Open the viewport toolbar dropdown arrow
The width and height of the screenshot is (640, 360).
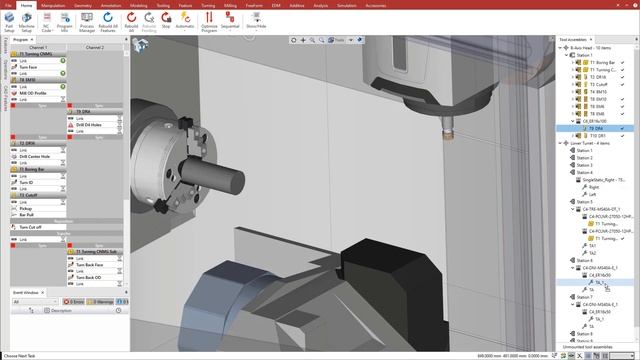coord(350,40)
